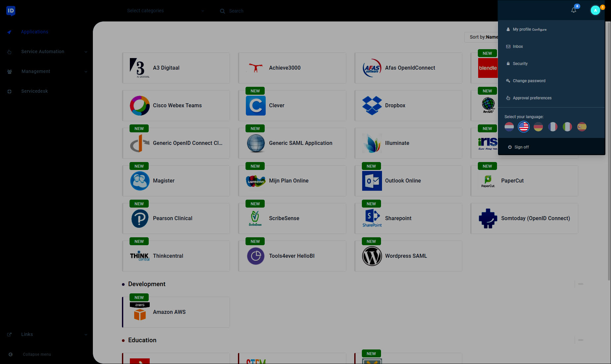Open the notifications bell icon

(574, 10)
